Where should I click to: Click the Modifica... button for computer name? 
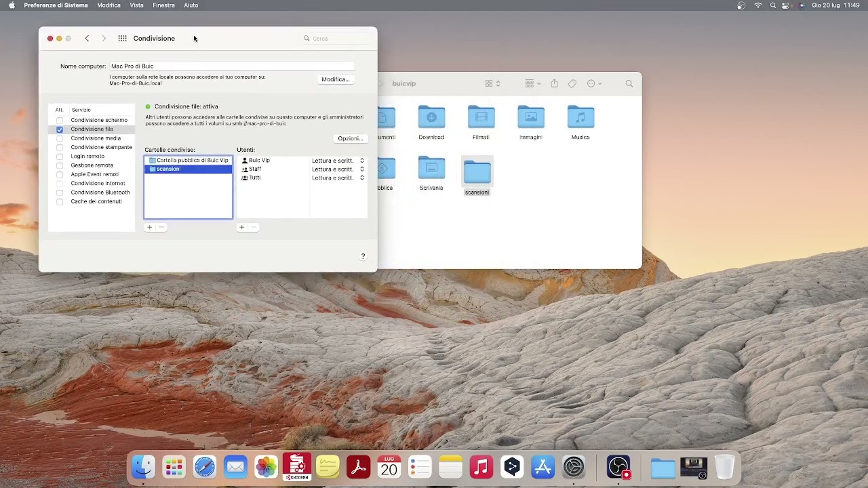coord(336,79)
